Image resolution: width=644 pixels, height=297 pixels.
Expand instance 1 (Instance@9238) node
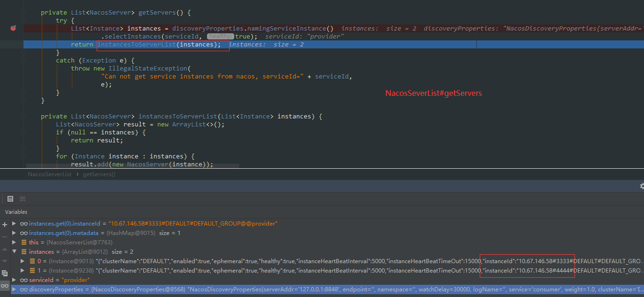point(23,270)
